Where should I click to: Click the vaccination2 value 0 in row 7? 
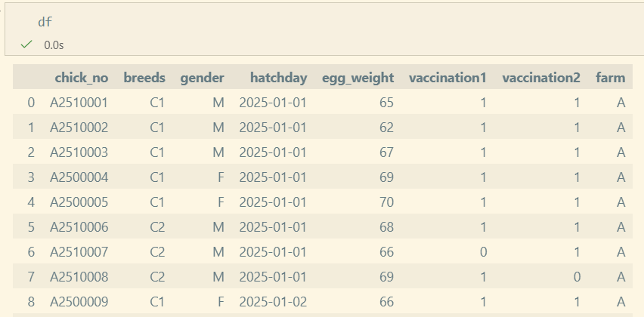pyautogui.click(x=577, y=277)
